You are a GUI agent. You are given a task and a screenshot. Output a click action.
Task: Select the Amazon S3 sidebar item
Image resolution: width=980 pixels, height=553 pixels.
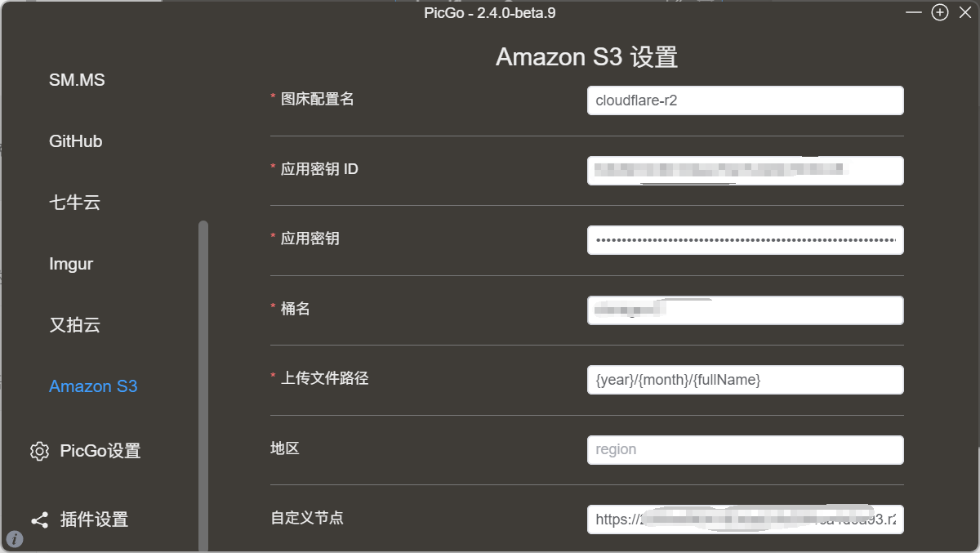tap(93, 386)
